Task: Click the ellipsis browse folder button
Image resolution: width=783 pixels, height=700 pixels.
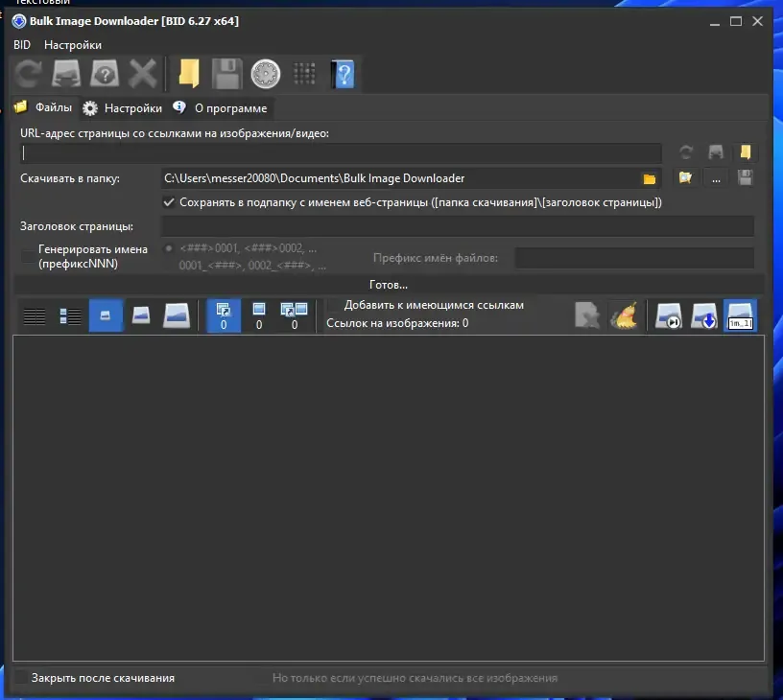Action: 716,178
